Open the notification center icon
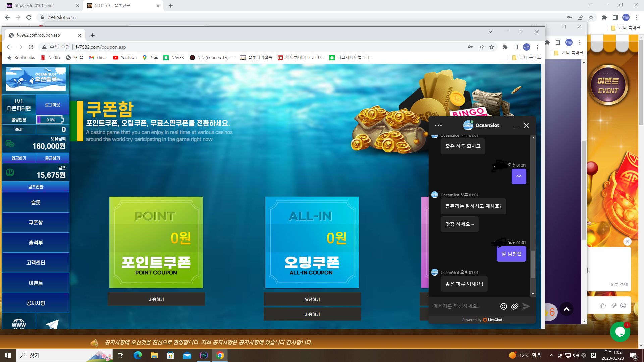 (634, 356)
